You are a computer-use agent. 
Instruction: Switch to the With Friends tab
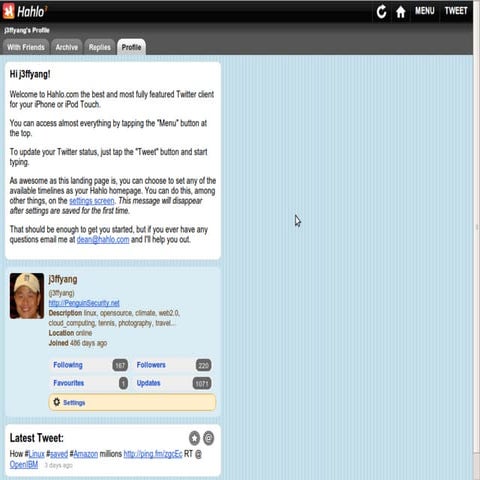pyautogui.click(x=26, y=47)
